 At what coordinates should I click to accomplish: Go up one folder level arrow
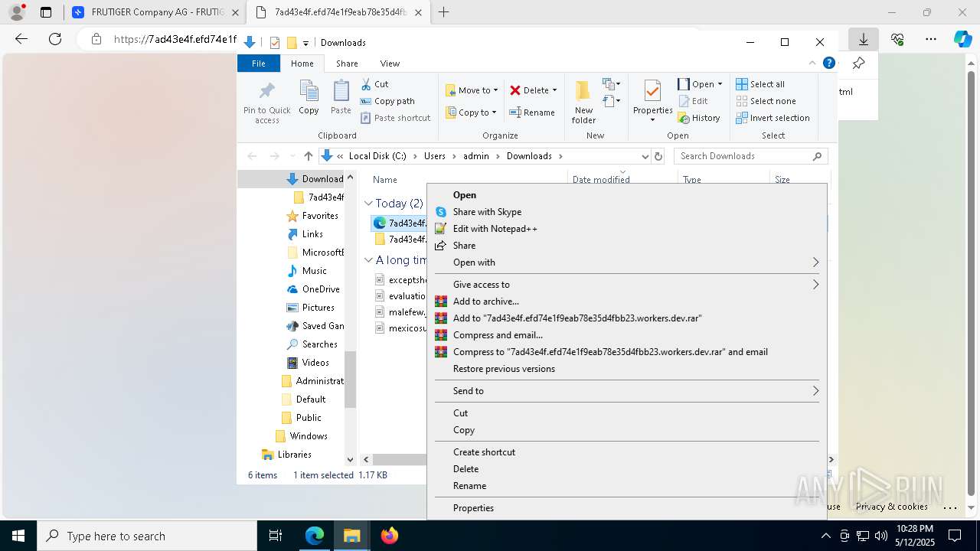click(308, 156)
